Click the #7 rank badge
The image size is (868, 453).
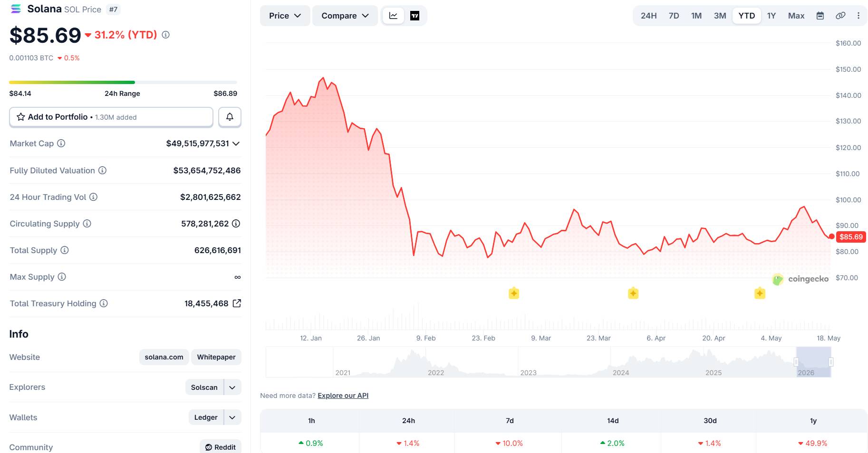113,9
